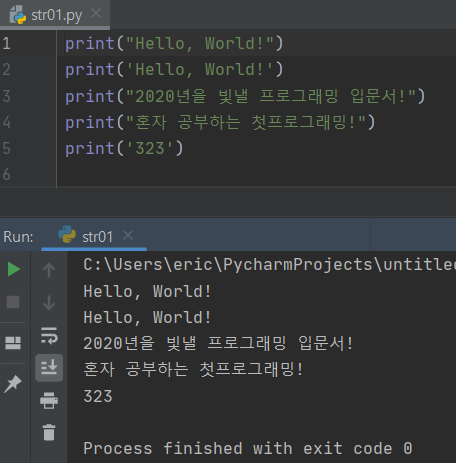Select the str01 run tab

tap(94, 236)
